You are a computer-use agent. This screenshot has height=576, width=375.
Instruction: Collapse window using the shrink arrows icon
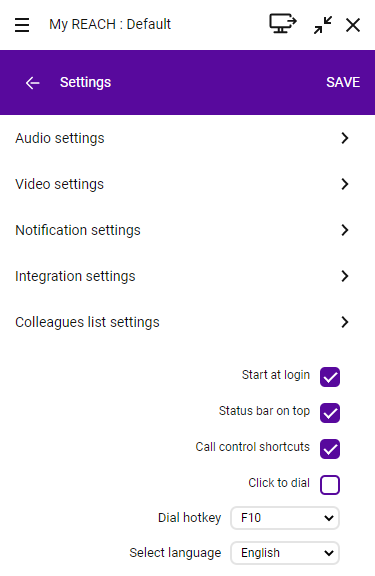(x=323, y=25)
